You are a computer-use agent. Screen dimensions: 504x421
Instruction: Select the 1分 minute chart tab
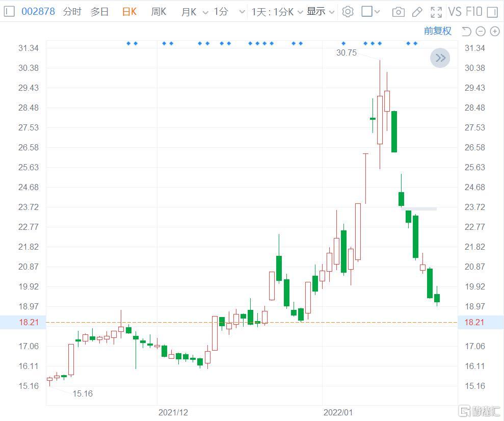pyautogui.click(x=221, y=12)
